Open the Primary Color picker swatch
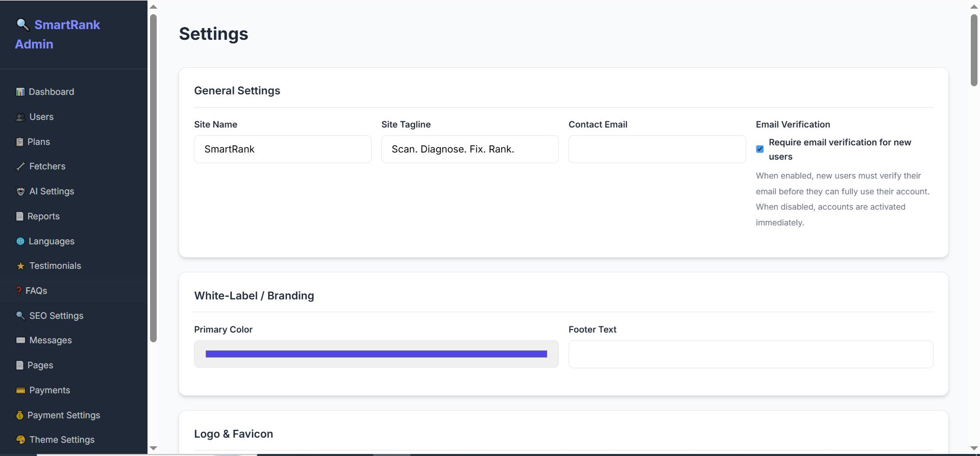This screenshot has width=980, height=456. point(376,354)
